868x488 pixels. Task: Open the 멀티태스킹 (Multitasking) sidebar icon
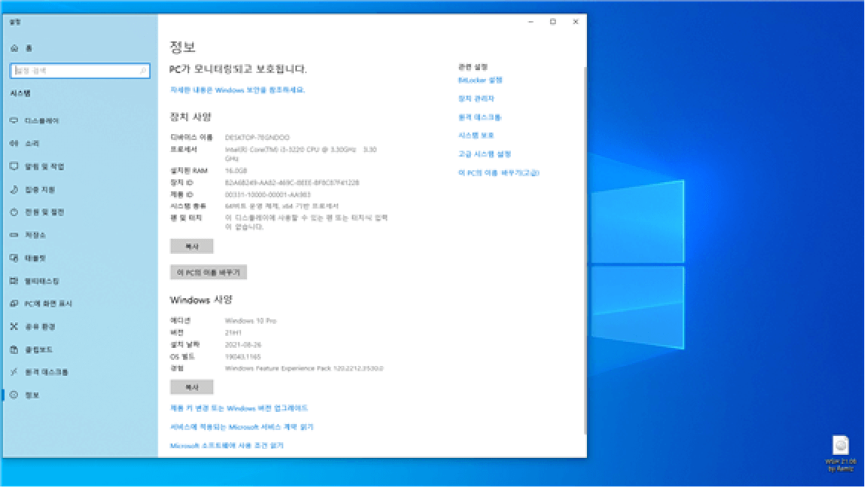coord(14,281)
